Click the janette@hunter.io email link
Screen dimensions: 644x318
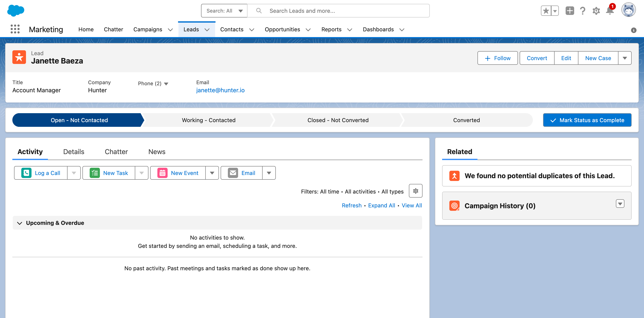(x=220, y=90)
